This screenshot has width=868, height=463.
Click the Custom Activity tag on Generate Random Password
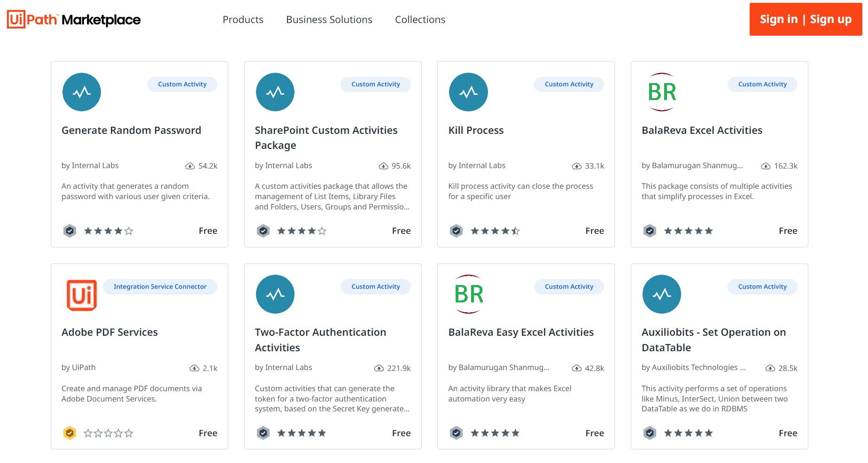point(182,85)
